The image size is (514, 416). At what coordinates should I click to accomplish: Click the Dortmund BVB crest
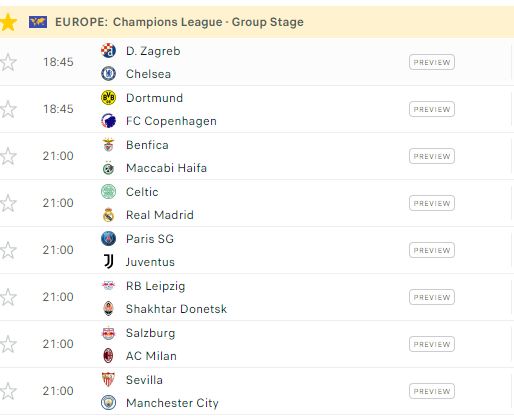coord(108,98)
